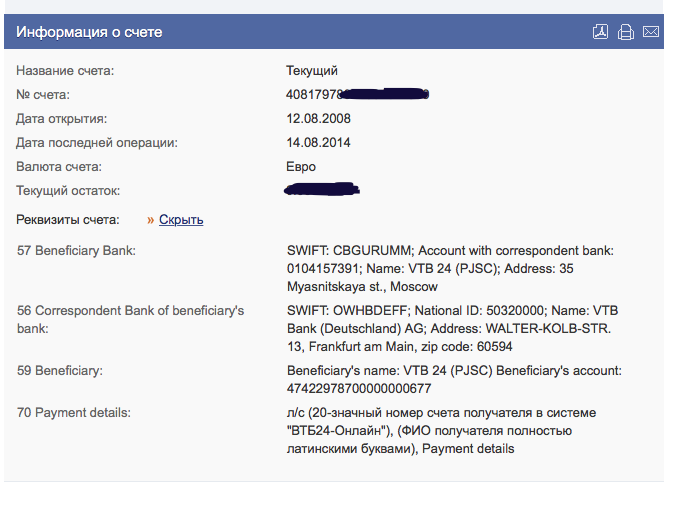Collapse details using the » chevron
This screenshot has width=680, height=506.
point(151,220)
